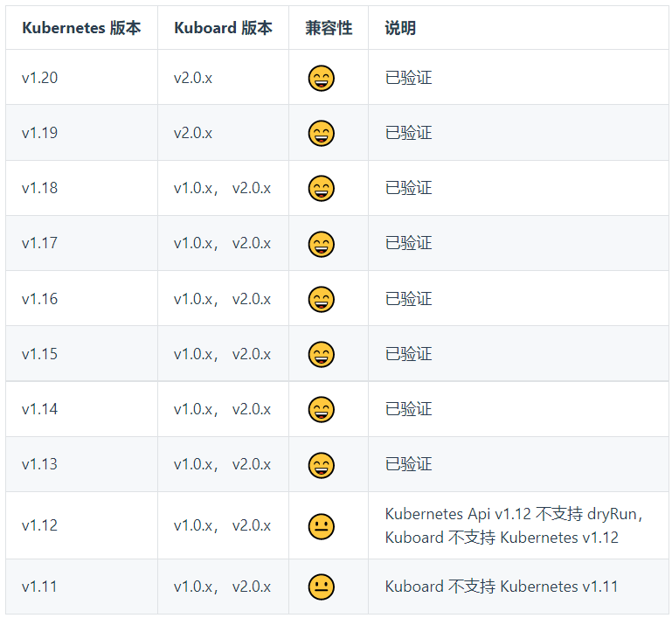Click the grinning emoji in the v1.13 row

[321, 465]
